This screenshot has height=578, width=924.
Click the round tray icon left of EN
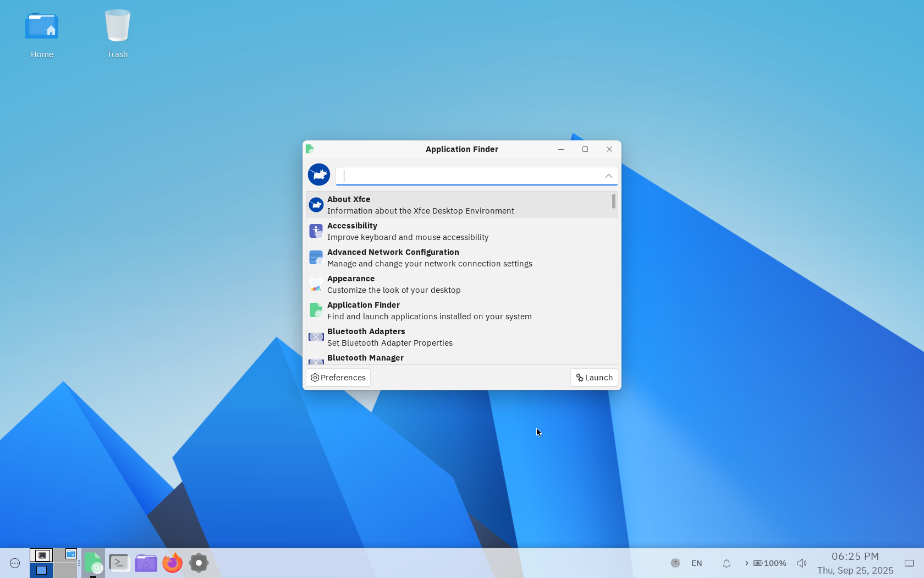tap(675, 563)
